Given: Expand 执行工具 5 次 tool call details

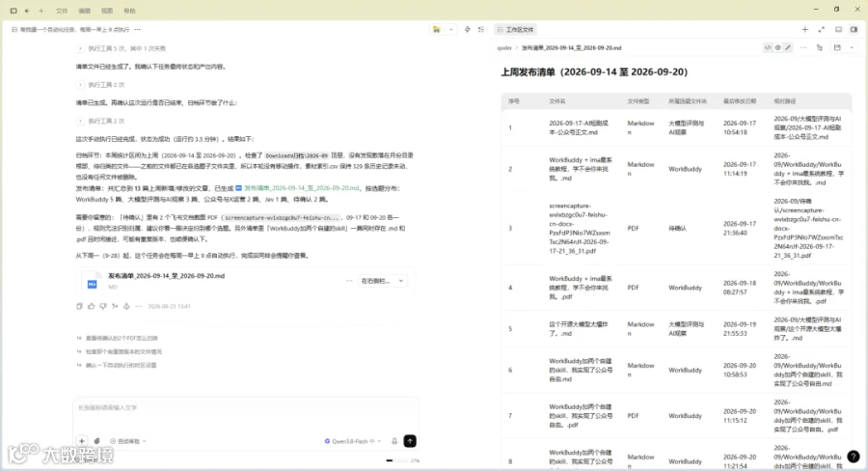Looking at the screenshot, I should (122, 49).
